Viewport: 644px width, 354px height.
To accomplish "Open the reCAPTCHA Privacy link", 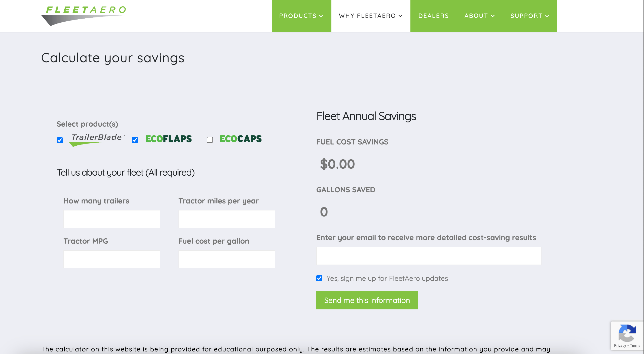I will [620, 345].
